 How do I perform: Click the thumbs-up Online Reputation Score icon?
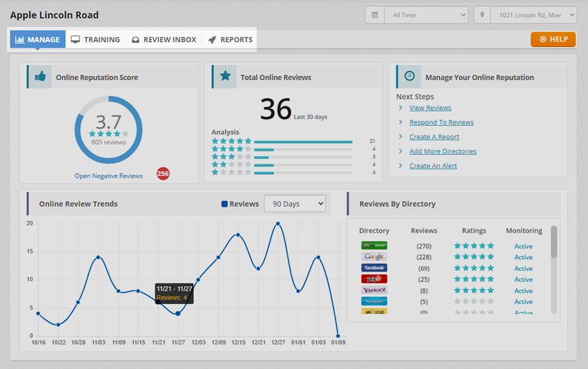point(40,77)
